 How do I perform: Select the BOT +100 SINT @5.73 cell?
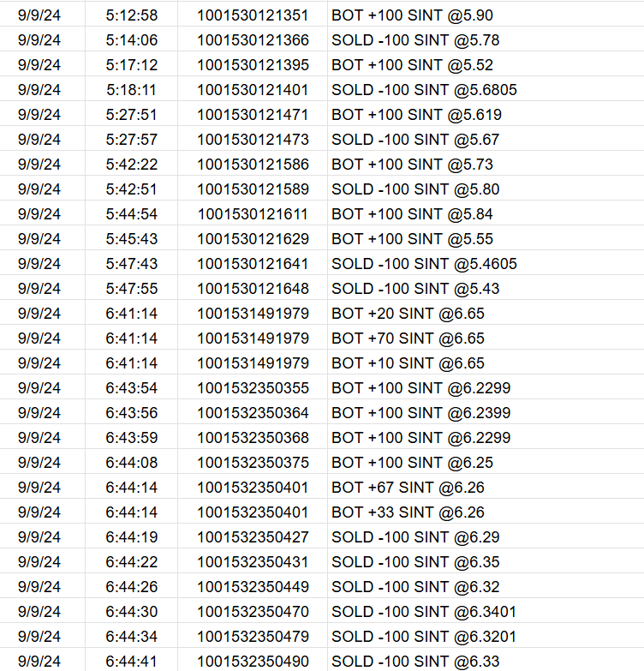click(x=412, y=165)
